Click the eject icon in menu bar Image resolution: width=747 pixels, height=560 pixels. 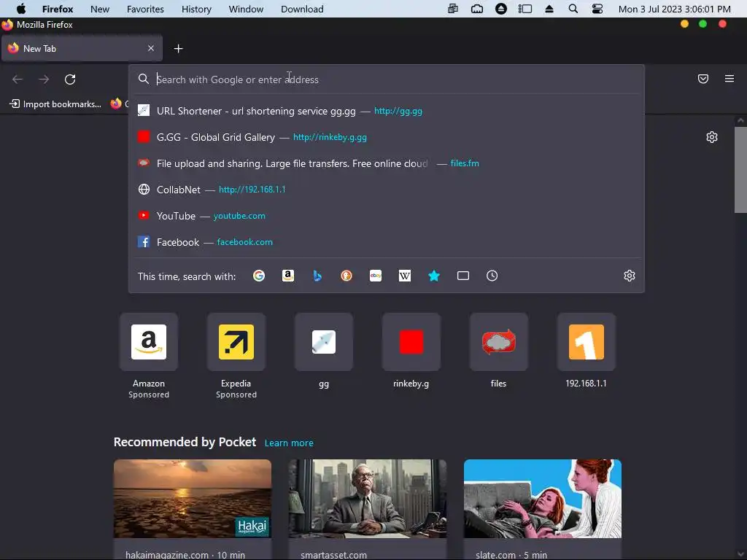click(x=549, y=9)
